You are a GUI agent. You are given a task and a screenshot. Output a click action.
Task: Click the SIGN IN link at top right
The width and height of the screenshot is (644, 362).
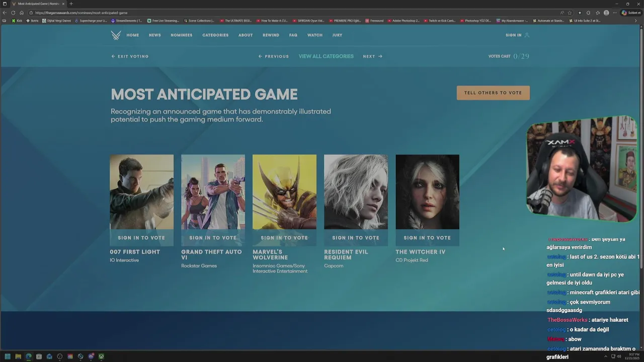point(514,35)
